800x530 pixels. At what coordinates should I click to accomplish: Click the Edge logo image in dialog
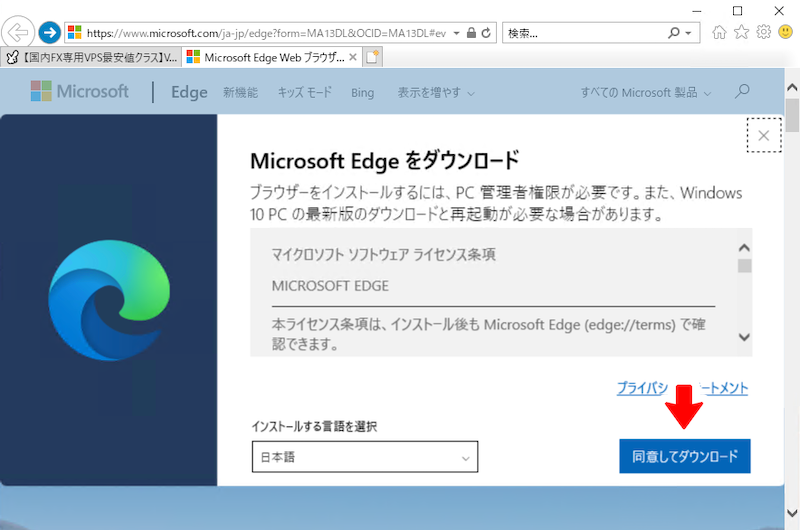click(x=109, y=300)
